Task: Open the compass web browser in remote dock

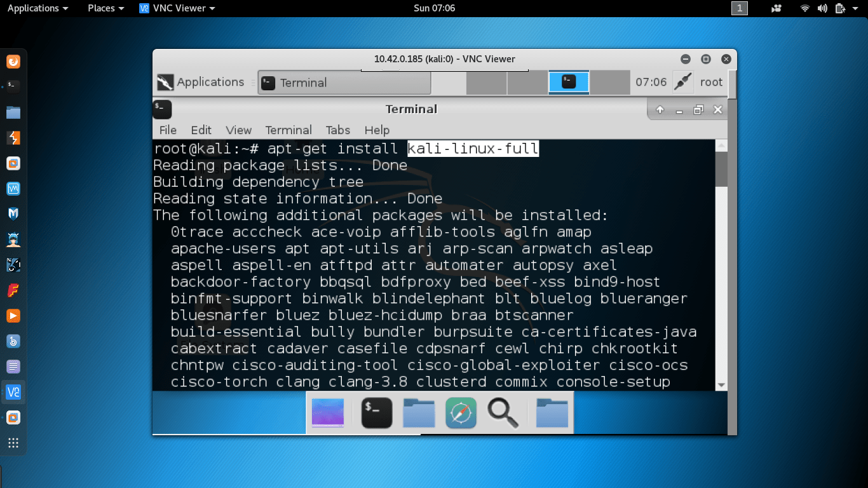Action: coord(461,413)
